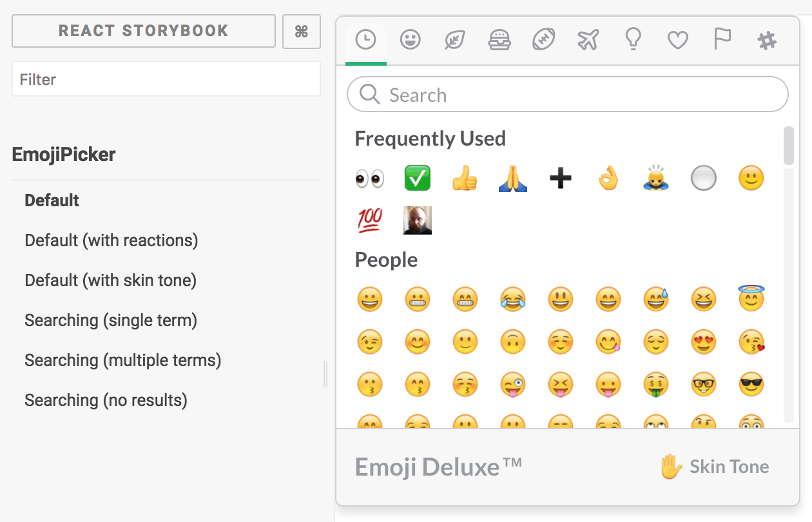Select the airplane Travel category icon
This screenshot has width=812, height=522.
click(x=588, y=41)
